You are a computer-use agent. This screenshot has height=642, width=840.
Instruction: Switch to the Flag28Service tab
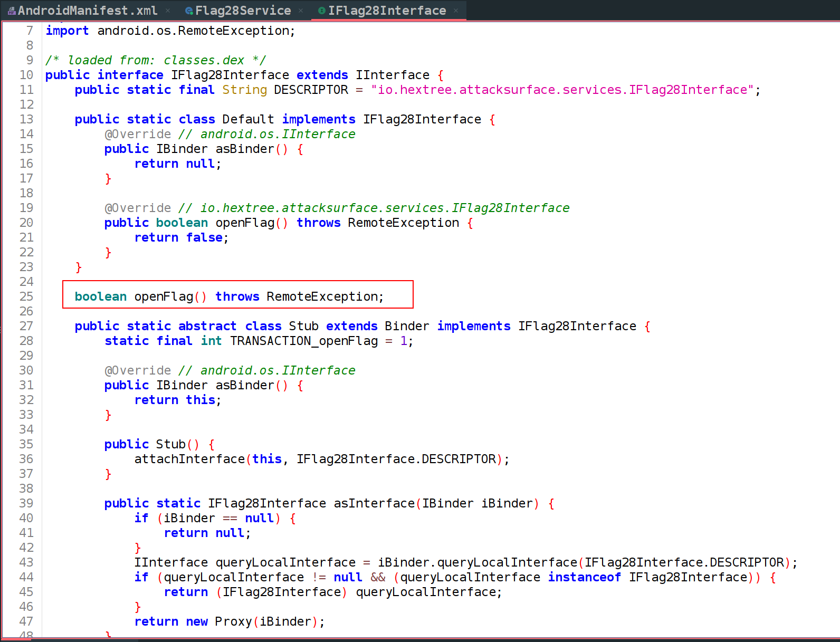click(x=243, y=11)
